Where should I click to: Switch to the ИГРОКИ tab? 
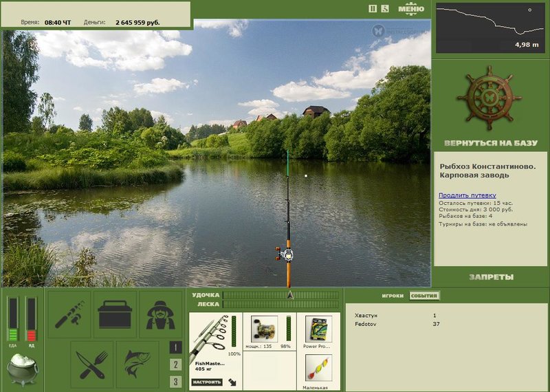[393, 296]
